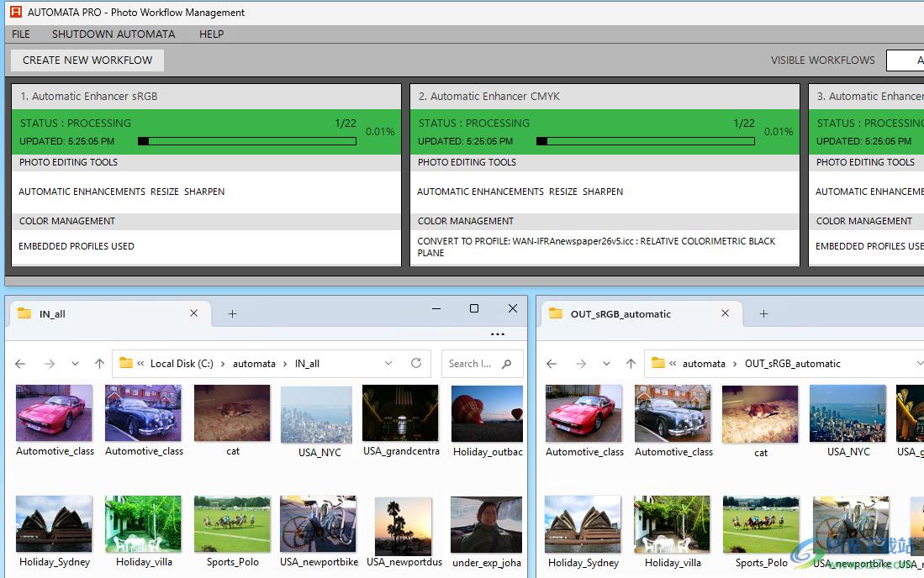Screen dimensions: 924x578
Task: Select the USA_NYC thumbnail in IN_all folder
Action: click(x=316, y=415)
